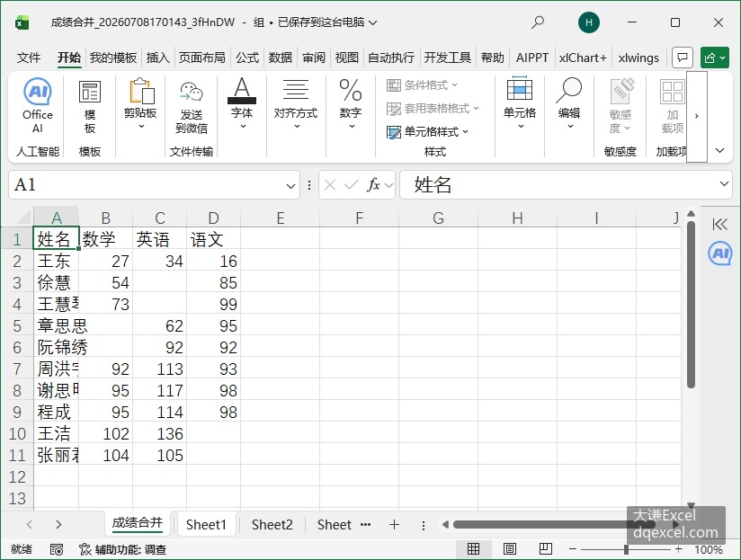Click the 100% zoom level
The image size is (741, 560).
(708, 549)
